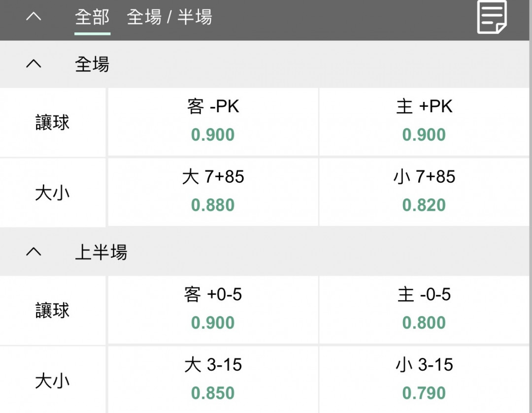
Task: Click the full-time 讓球 row label
Action: [52, 123]
